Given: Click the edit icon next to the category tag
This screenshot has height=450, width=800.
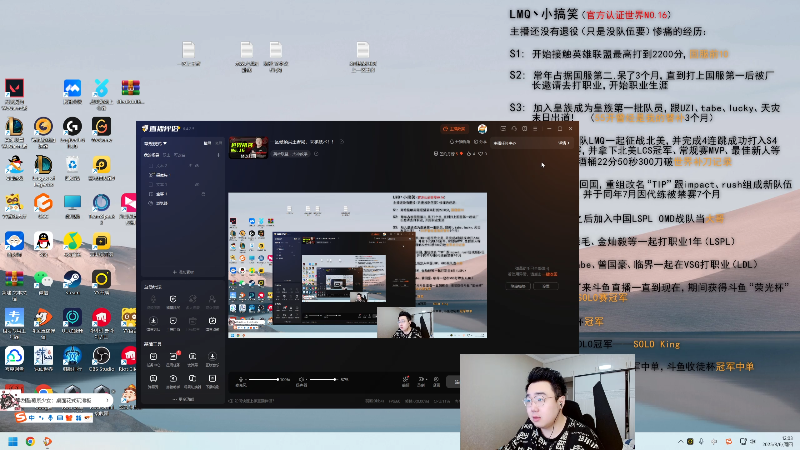Looking at the screenshot, I should (x=316, y=154).
